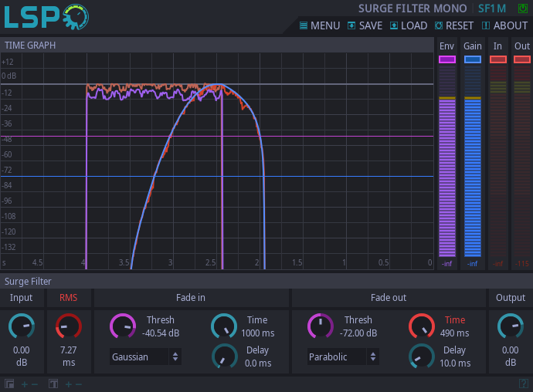Click the 490 ms fade-out time value

click(454, 333)
